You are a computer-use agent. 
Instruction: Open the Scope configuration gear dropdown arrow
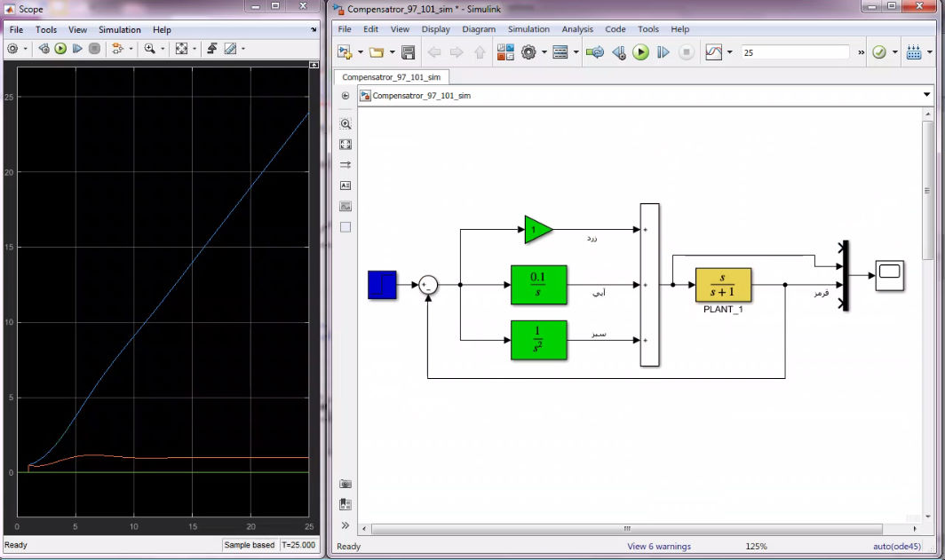pos(25,49)
